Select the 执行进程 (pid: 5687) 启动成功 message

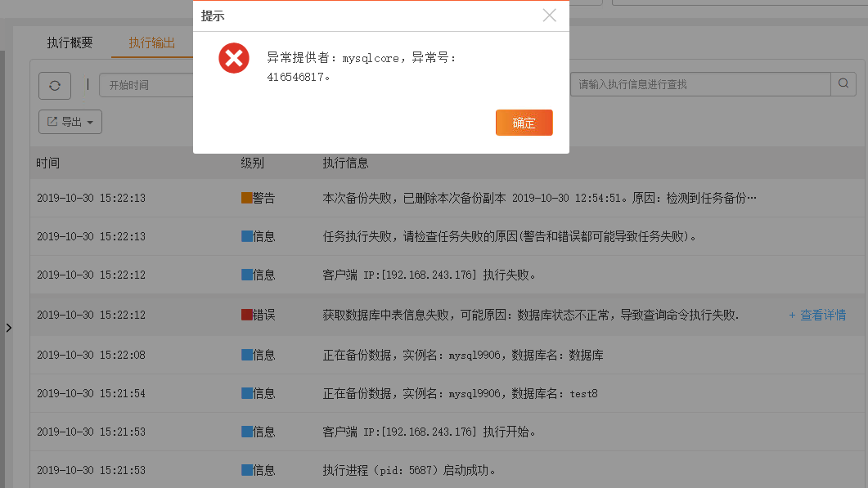409,470
